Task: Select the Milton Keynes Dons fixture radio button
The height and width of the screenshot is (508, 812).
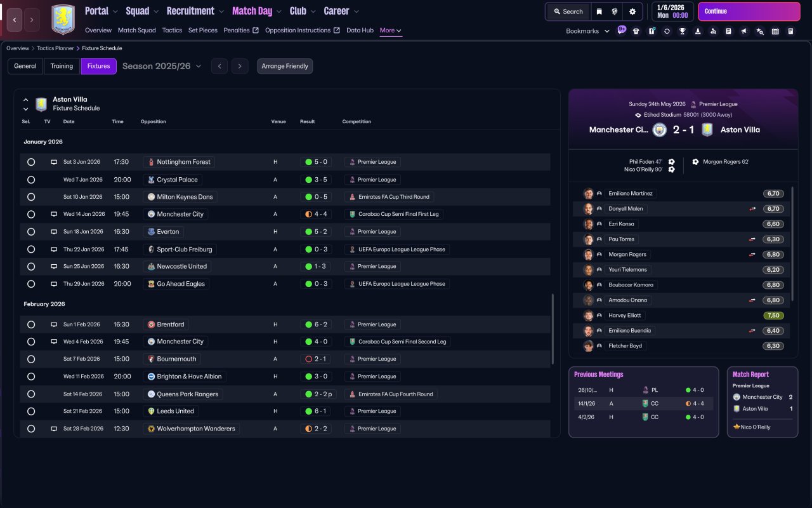Action: click(x=31, y=197)
